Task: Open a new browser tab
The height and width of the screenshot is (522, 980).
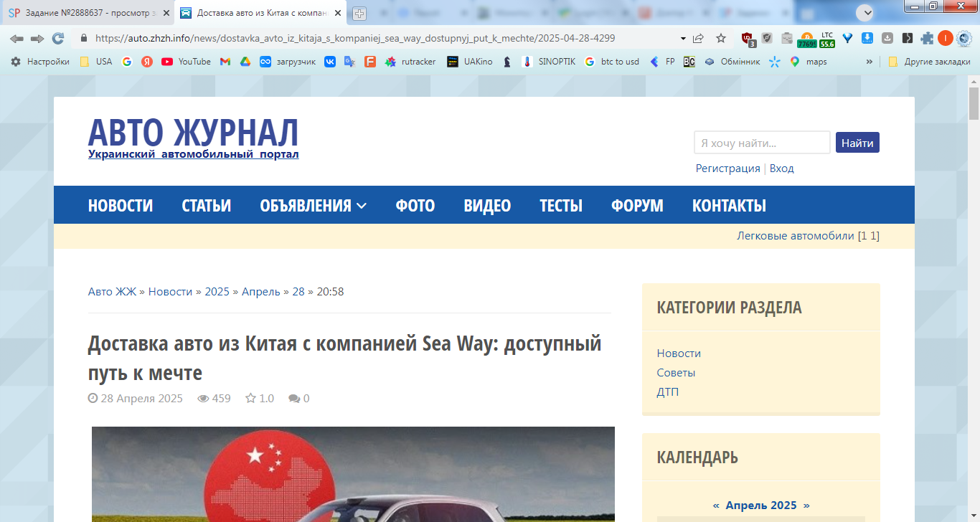Action: [x=359, y=14]
